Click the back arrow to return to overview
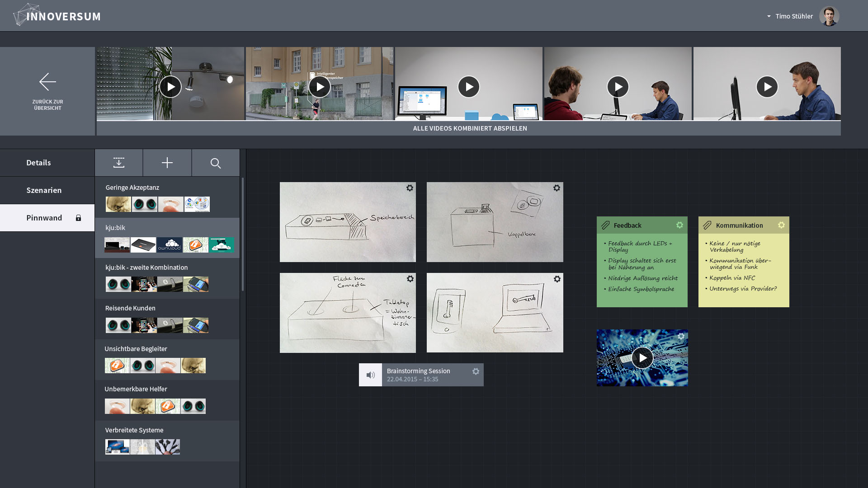 (47, 82)
